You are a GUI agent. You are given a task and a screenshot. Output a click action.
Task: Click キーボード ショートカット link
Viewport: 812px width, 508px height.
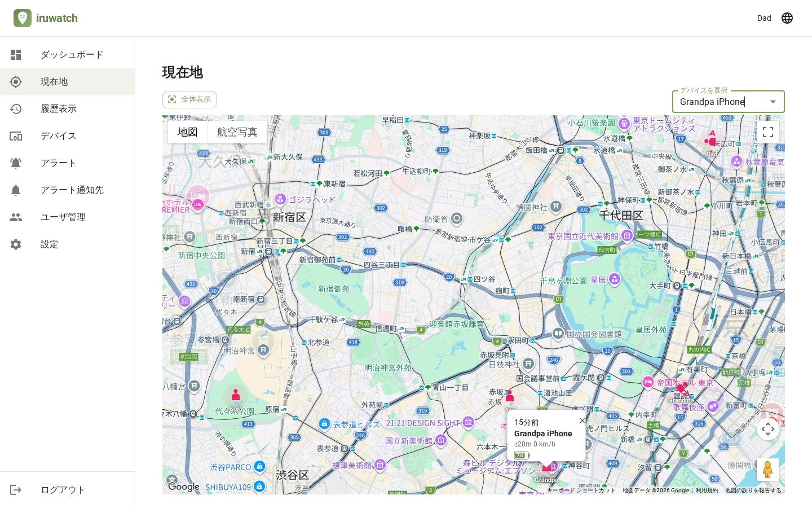pos(581,491)
